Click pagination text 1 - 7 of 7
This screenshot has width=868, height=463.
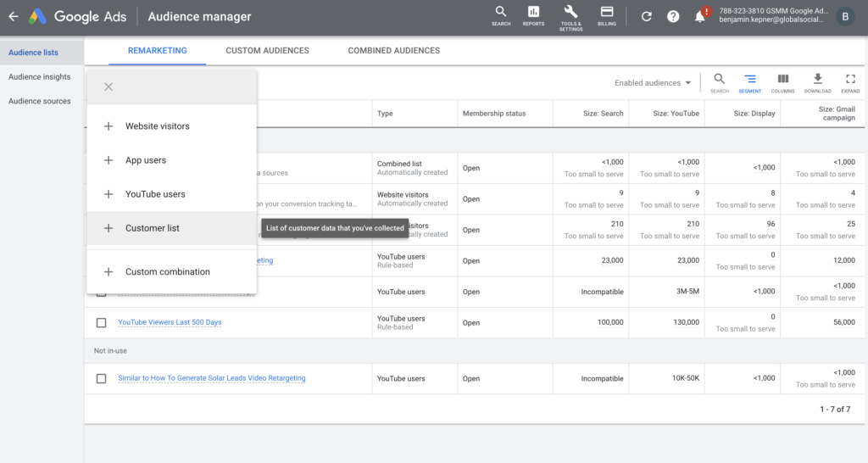pos(835,410)
